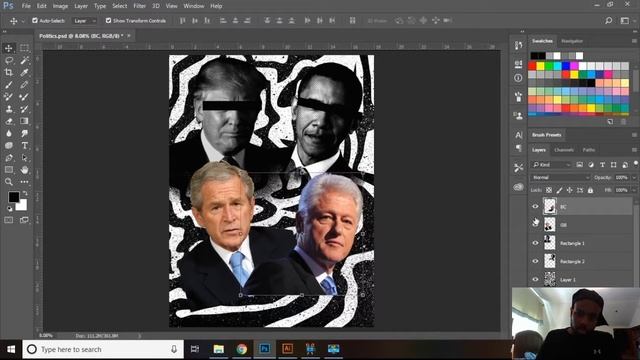Click the background color white swatch

(x=22, y=206)
